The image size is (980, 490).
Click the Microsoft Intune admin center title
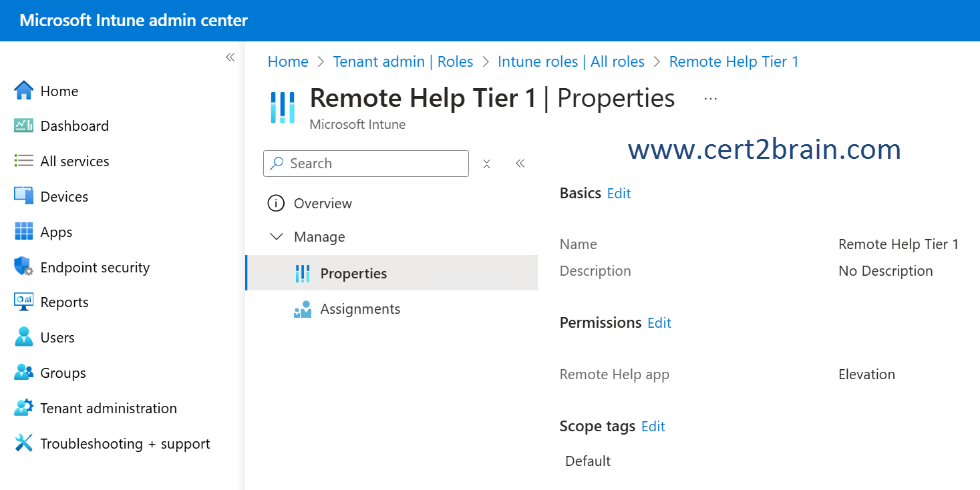coord(134,21)
